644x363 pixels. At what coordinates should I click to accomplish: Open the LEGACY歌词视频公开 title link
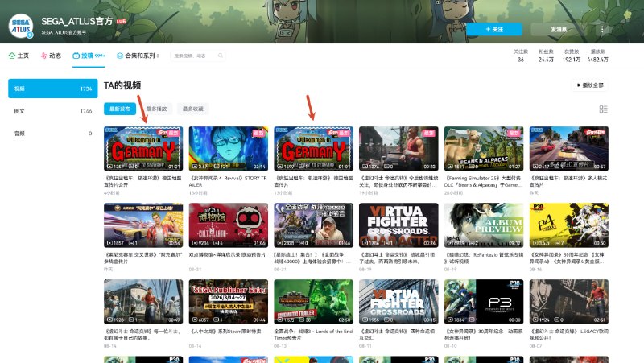tap(568, 334)
